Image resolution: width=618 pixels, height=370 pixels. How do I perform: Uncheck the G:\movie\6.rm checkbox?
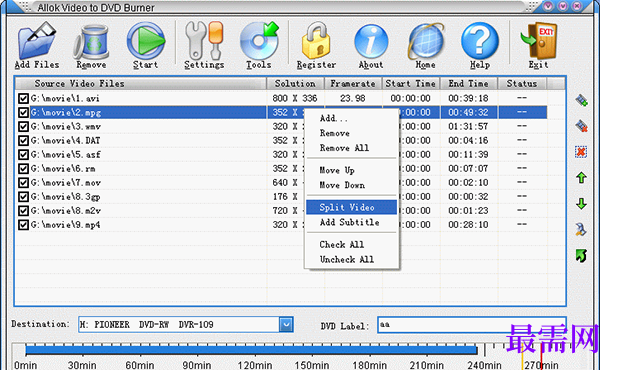(x=23, y=169)
